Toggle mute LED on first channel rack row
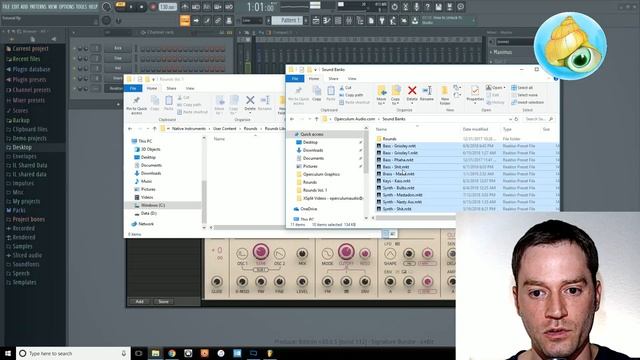Screen dimensions: 640x360 tap(74, 49)
